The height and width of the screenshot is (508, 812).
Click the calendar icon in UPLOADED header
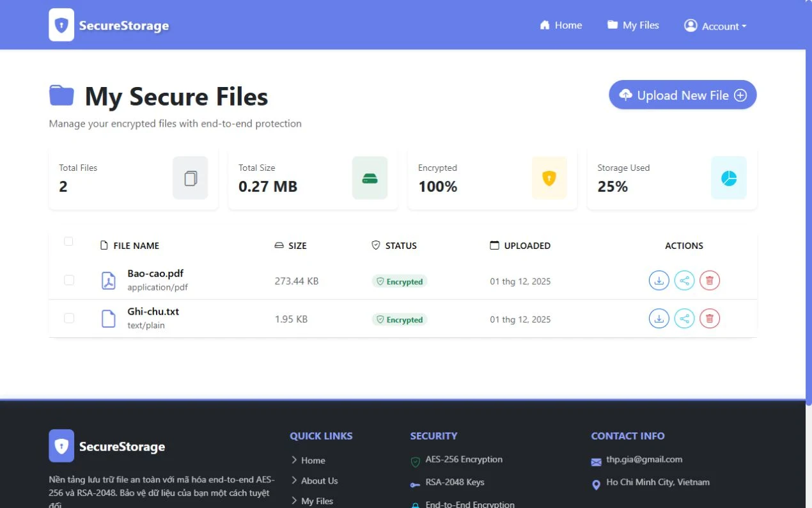click(x=494, y=245)
